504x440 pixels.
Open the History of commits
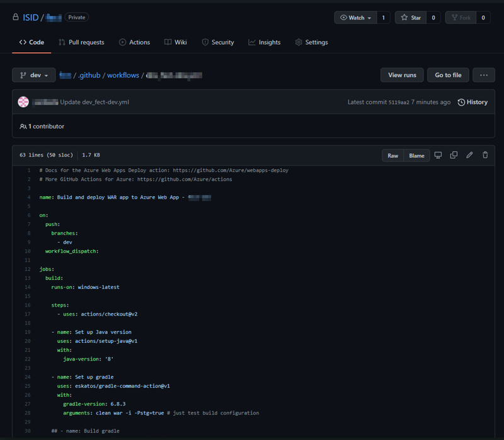[x=472, y=102]
